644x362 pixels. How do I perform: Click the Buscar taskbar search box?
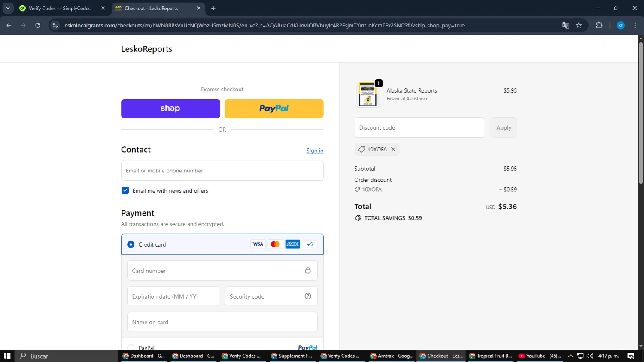point(67,356)
